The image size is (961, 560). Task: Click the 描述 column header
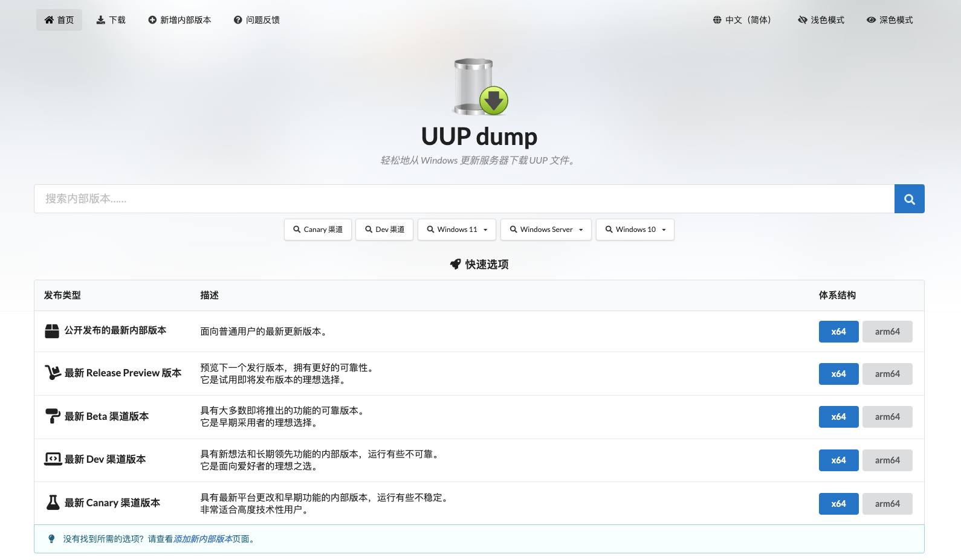coord(209,295)
